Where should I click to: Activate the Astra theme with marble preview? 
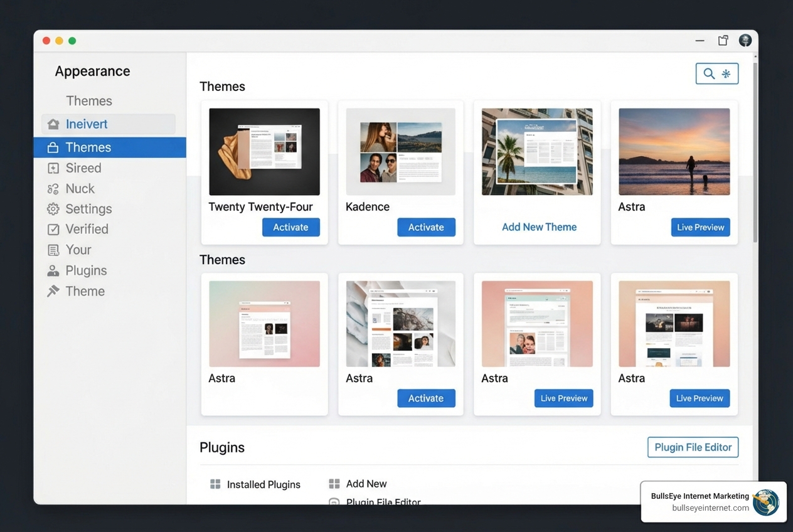tap(427, 398)
